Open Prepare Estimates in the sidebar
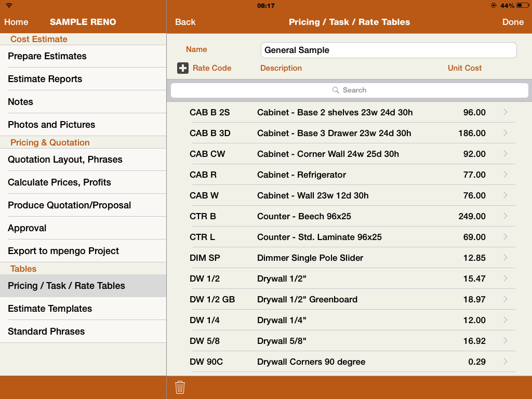The width and height of the screenshot is (532, 399). (x=47, y=56)
